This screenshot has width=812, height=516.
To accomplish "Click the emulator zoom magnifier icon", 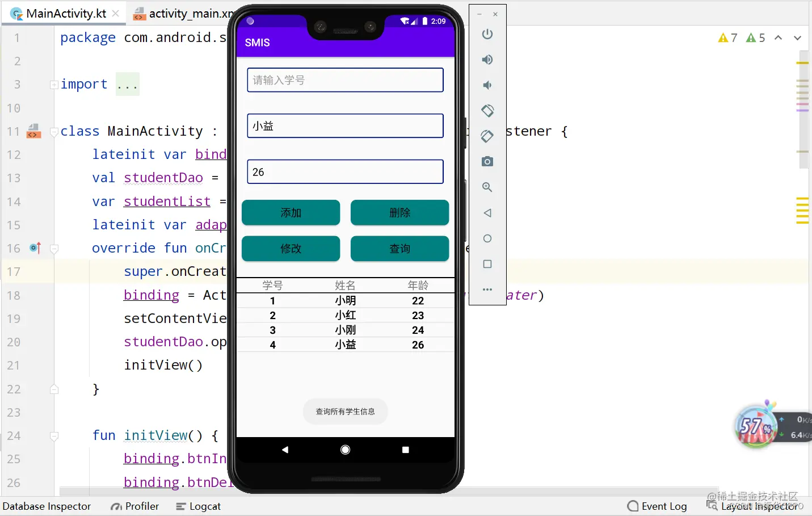I will (x=487, y=187).
